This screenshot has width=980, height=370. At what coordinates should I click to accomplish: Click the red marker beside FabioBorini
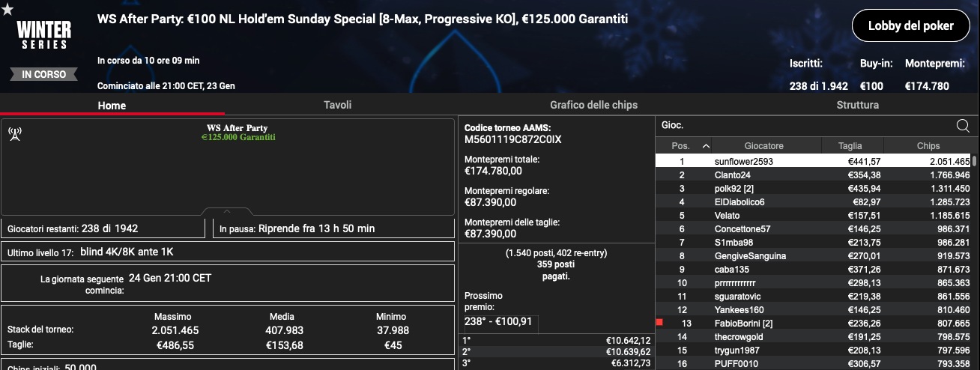(x=659, y=323)
